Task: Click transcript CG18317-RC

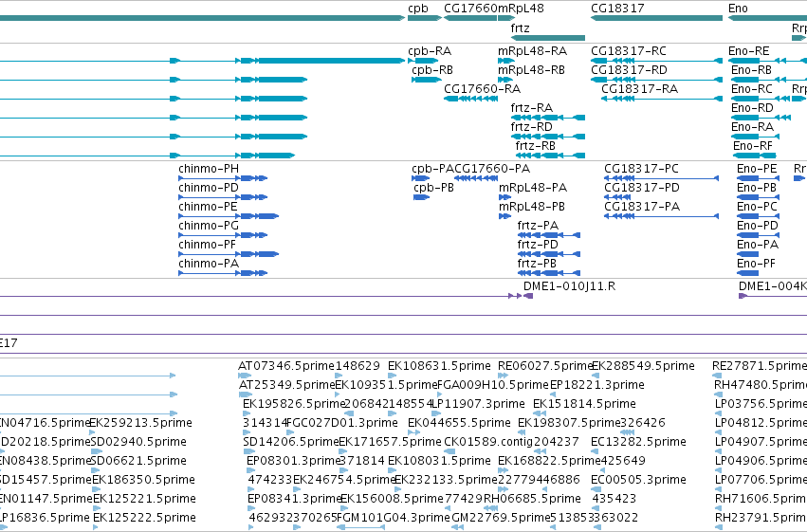Action: tap(629, 51)
